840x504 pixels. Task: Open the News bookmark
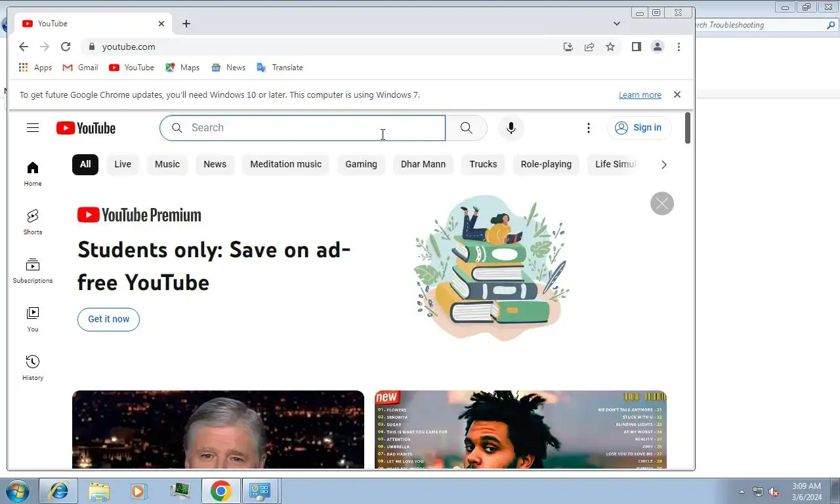(x=228, y=68)
